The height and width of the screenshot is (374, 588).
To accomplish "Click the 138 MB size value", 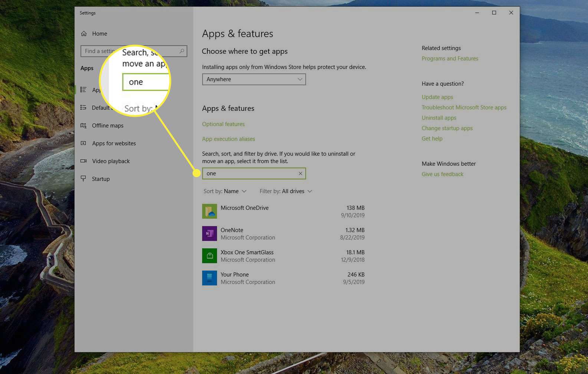I will 355,208.
